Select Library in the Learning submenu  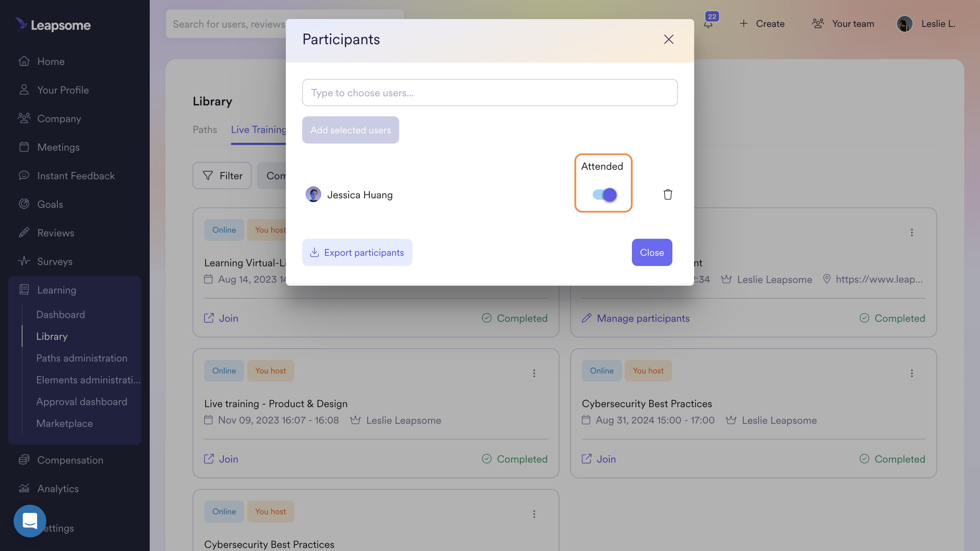click(x=52, y=336)
